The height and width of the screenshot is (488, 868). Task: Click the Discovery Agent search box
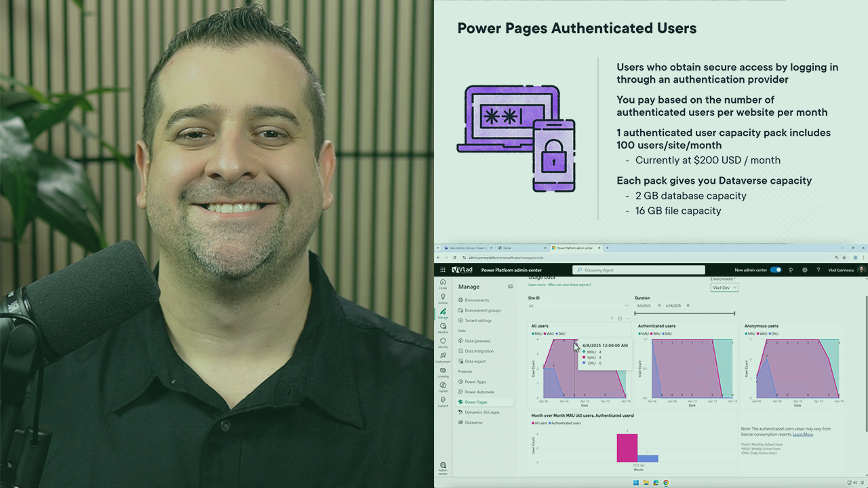[637, 269]
